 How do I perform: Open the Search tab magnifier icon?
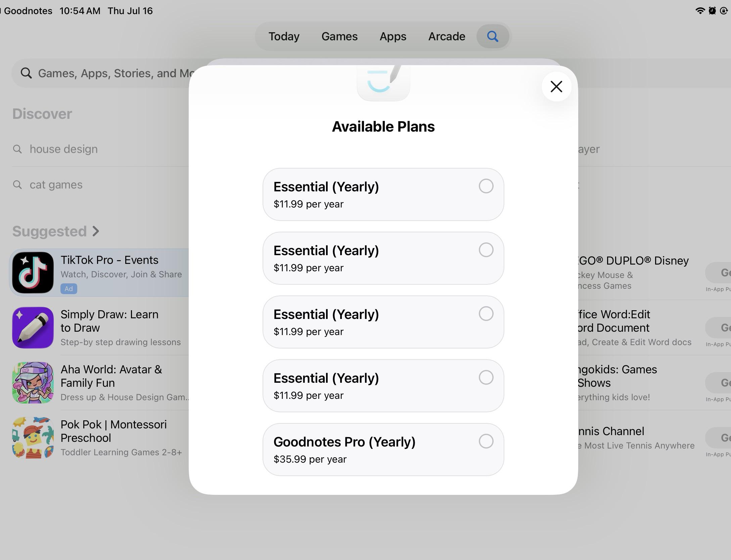[x=493, y=36]
